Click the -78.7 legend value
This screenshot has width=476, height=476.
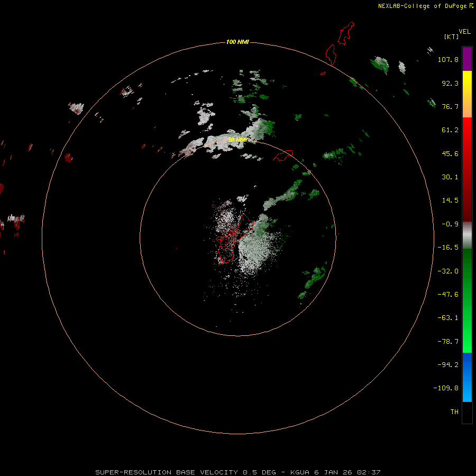[448, 342]
